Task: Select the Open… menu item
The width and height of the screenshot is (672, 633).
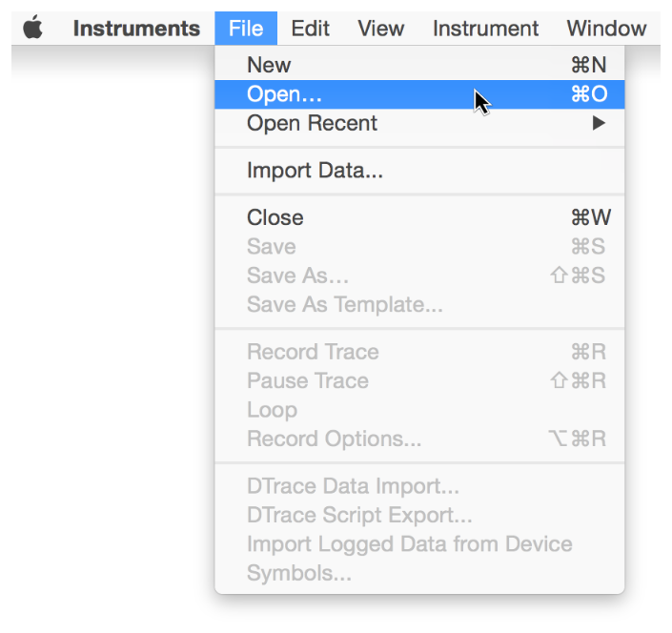Action: pyautogui.click(x=284, y=94)
